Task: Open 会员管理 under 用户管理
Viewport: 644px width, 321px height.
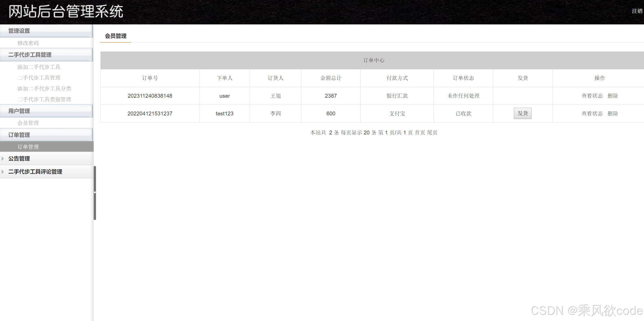Action: point(28,123)
